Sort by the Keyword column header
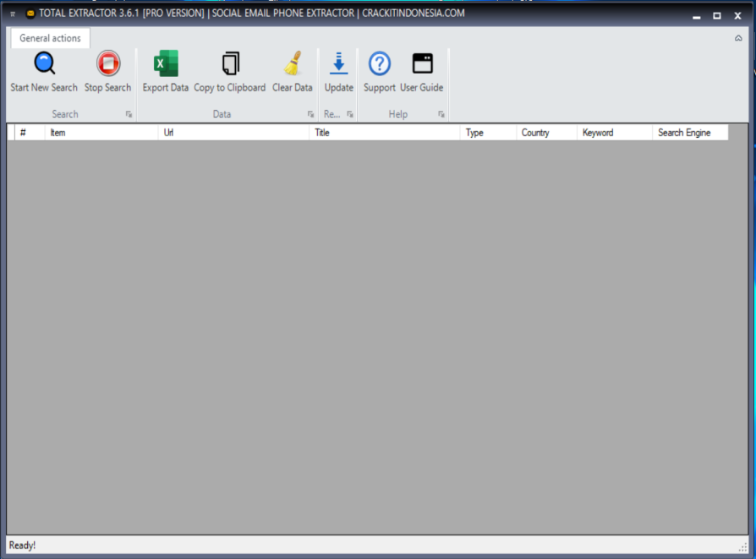This screenshot has width=756, height=559. click(614, 133)
